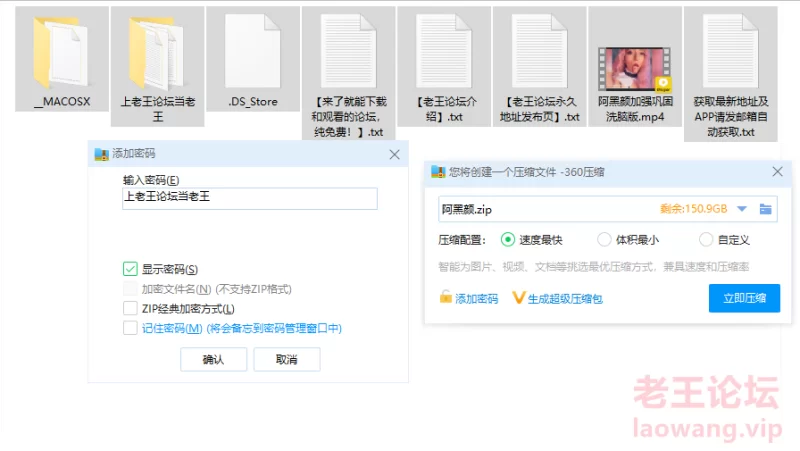Enable the ZIP经典加密方式(L) checkbox
Screen dimensions: 800x451
click(x=130, y=308)
